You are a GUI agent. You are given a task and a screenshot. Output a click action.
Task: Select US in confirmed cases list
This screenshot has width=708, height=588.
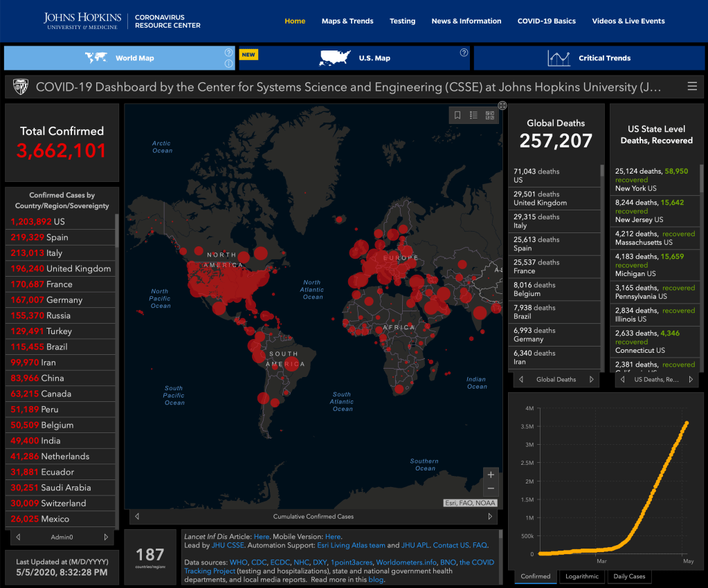[x=61, y=221]
